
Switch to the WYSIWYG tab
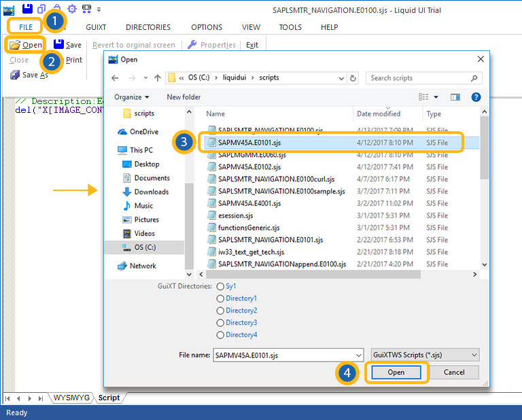pos(71,398)
